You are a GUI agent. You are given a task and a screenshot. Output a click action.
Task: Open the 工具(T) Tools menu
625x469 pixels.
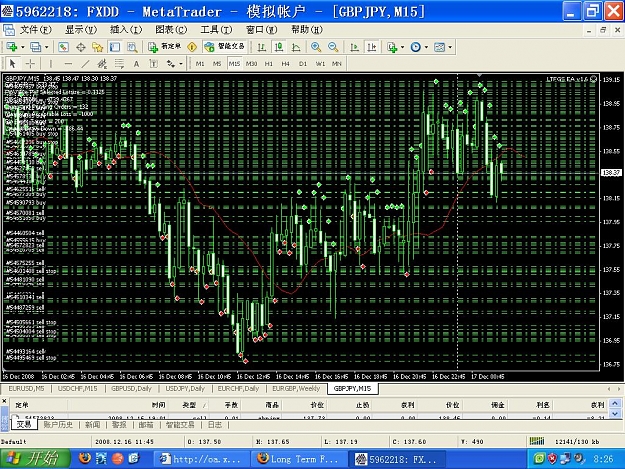click(216, 29)
